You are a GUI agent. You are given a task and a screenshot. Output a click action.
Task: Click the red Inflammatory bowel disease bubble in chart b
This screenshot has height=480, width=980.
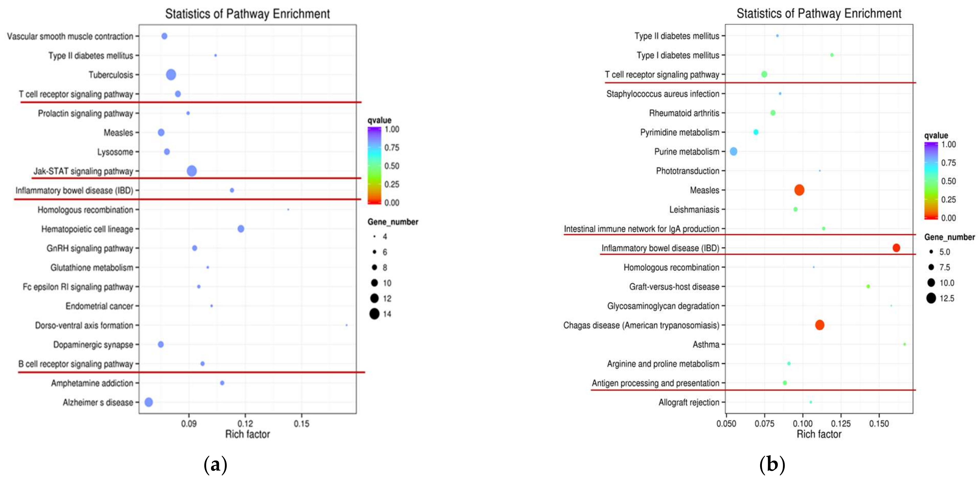point(896,248)
